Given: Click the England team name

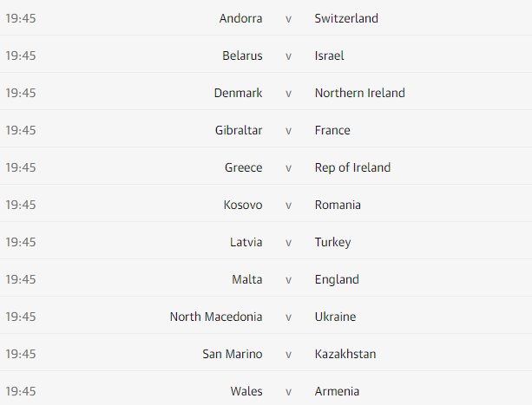Looking at the screenshot, I should 337,279.
